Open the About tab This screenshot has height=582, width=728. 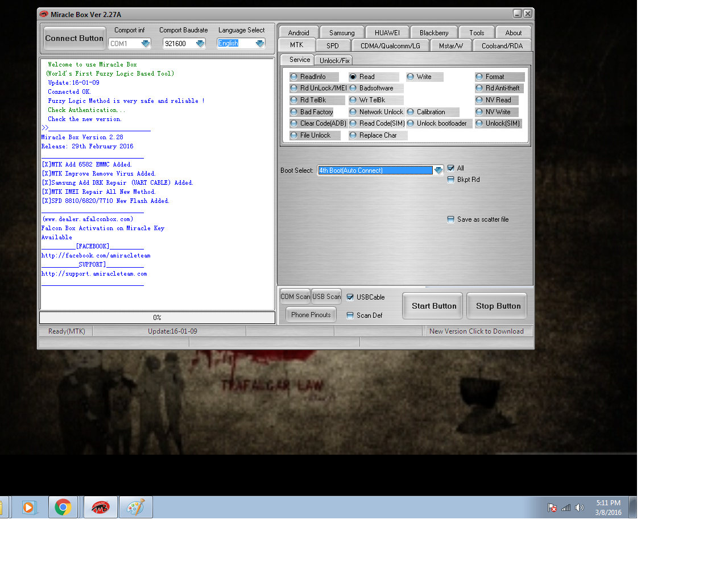click(x=514, y=32)
